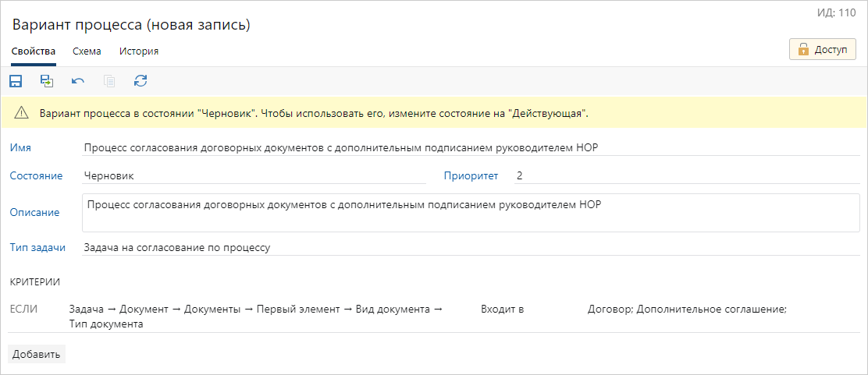
Task: Click the greyed-out copy icon
Action: [x=109, y=80]
